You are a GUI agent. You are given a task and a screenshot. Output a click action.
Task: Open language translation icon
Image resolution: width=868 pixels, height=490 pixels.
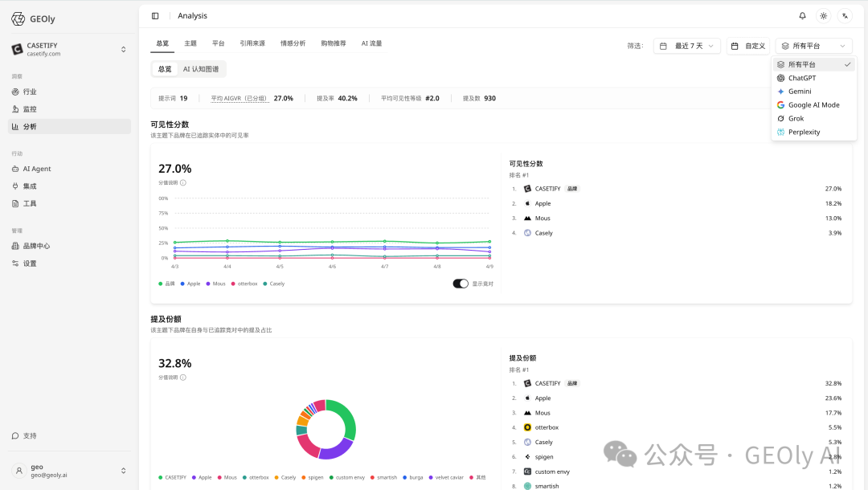tap(845, 16)
